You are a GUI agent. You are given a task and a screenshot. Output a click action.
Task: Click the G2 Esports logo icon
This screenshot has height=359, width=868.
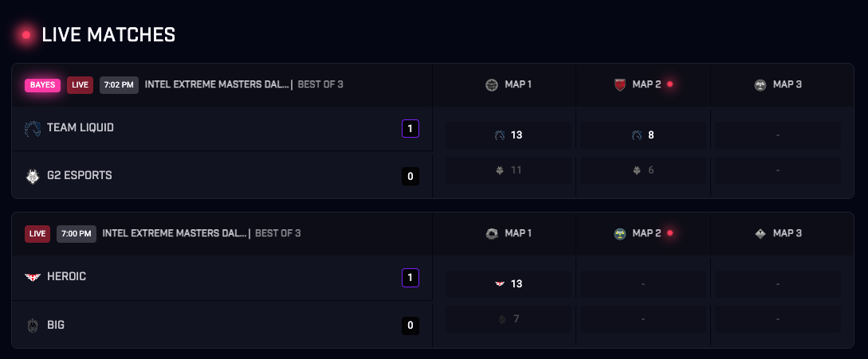pos(33,176)
